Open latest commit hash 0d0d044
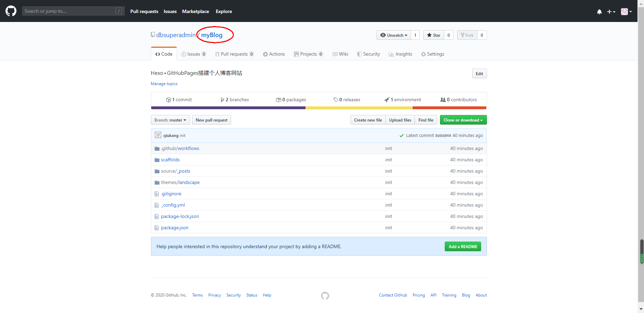 pos(443,136)
